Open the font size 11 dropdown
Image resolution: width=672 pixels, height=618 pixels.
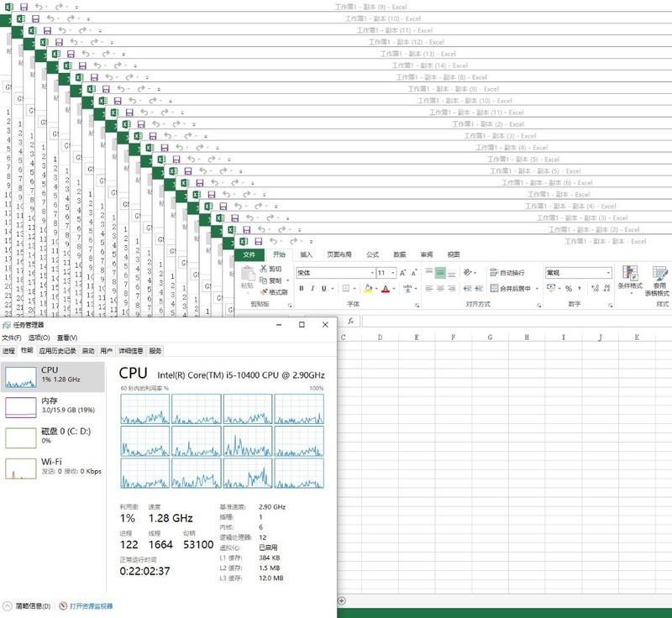tap(392, 273)
